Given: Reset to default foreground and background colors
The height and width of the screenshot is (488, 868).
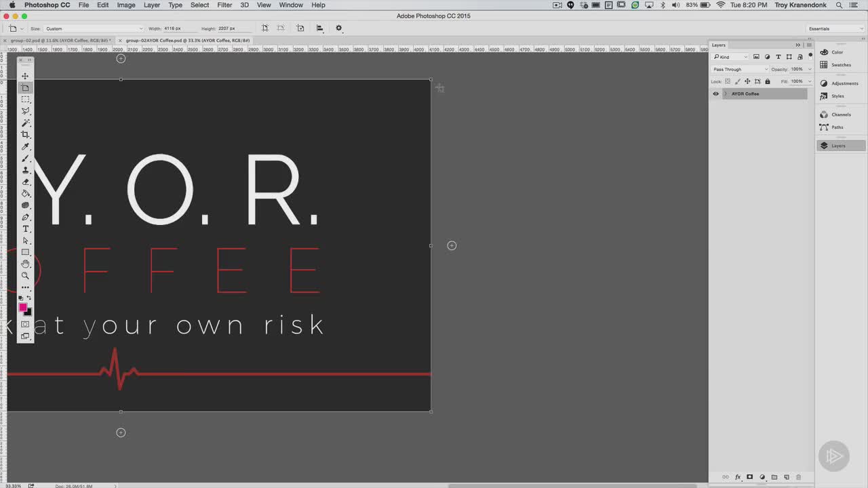Looking at the screenshot, I should point(20,298).
